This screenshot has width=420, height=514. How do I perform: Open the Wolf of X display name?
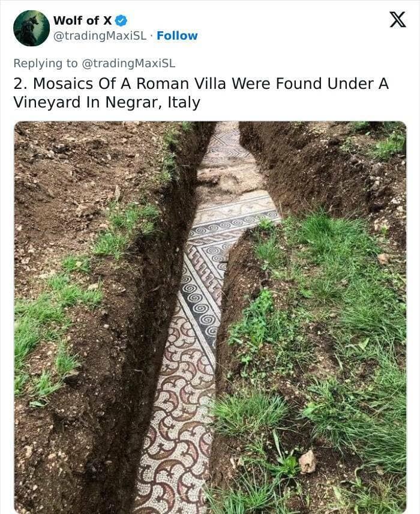pyautogui.click(x=83, y=20)
